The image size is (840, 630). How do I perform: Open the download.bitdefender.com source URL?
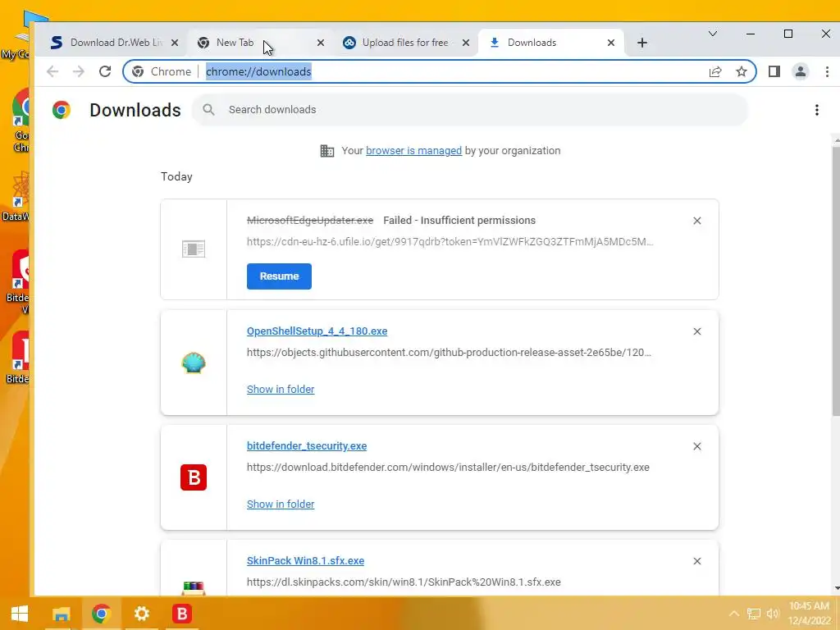point(448,467)
